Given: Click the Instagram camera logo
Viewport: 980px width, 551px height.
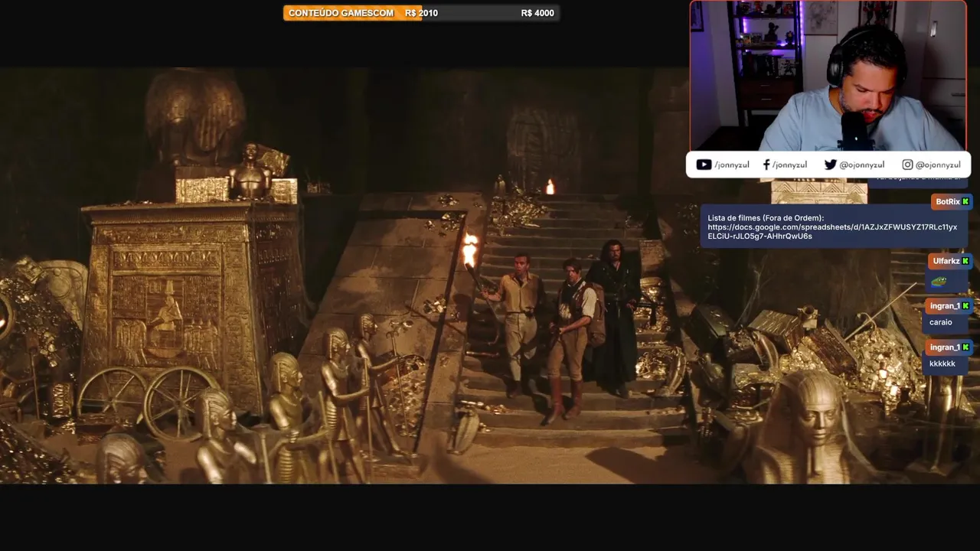Looking at the screenshot, I should click(907, 165).
